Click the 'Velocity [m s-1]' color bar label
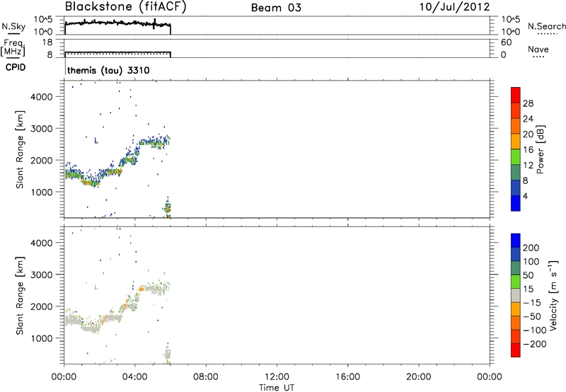 (x=553, y=295)
